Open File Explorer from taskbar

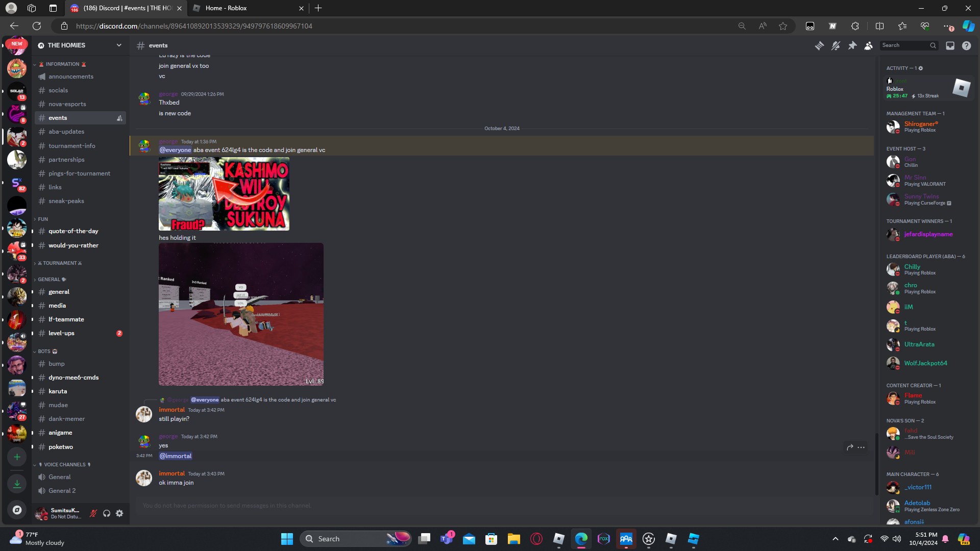coord(513,539)
